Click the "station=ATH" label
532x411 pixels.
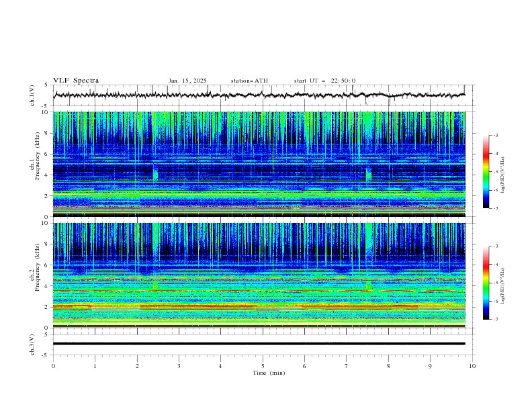point(249,81)
